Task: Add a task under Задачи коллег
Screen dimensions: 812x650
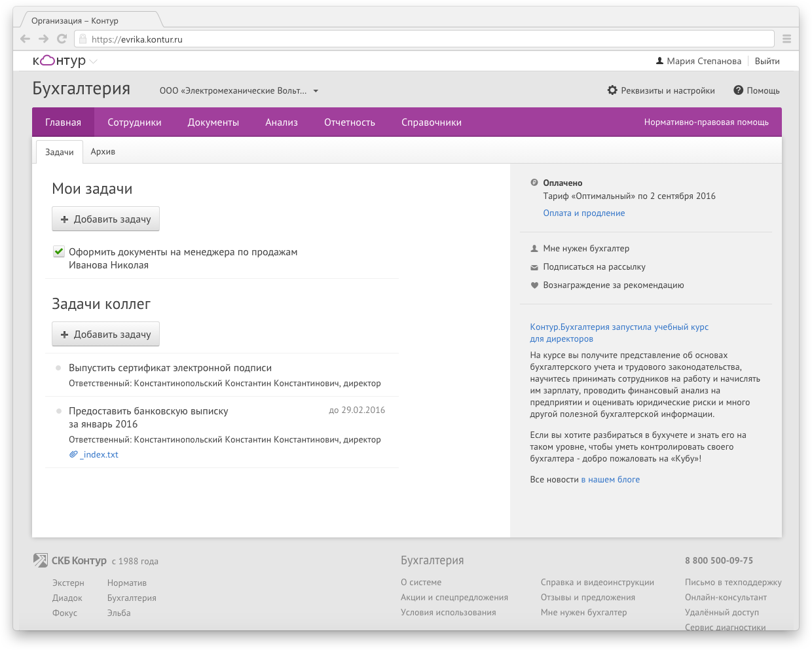Action: coord(105,334)
